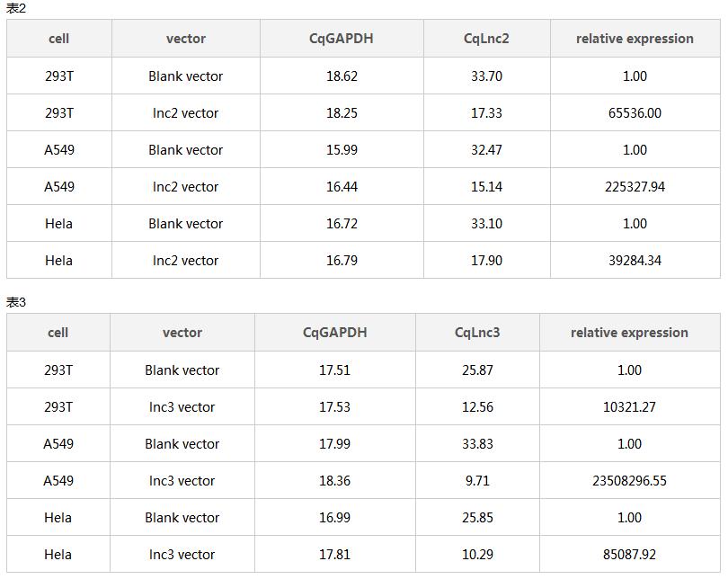Image resolution: width=728 pixels, height=579 pixels.
Task: Click the CqLnc3 column header
Action: pos(477,333)
